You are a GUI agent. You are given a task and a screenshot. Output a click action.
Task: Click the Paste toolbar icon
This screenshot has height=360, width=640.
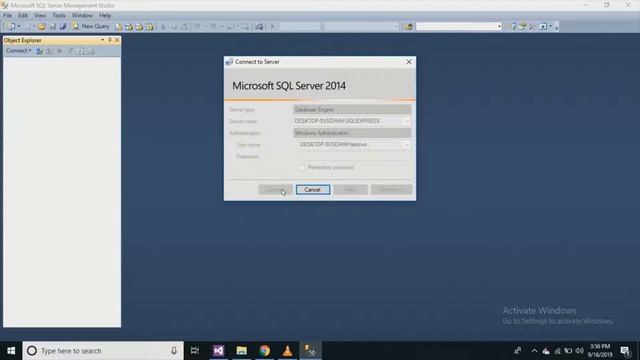coord(184,27)
